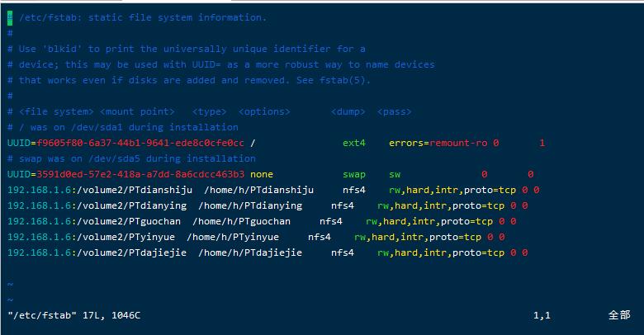Viewport: 644px width, 335px height.
Task: Click the "/etc/fstab" 17L status text
Action: pyautogui.click(x=74, y=315)
